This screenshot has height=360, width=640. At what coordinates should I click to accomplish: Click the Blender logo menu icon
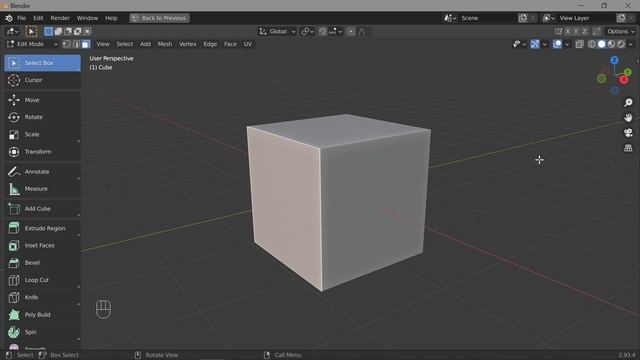[x=9, y=18]
